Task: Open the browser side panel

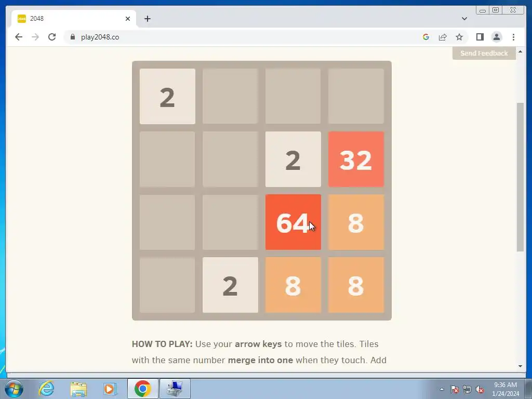Action: point(480,37)
